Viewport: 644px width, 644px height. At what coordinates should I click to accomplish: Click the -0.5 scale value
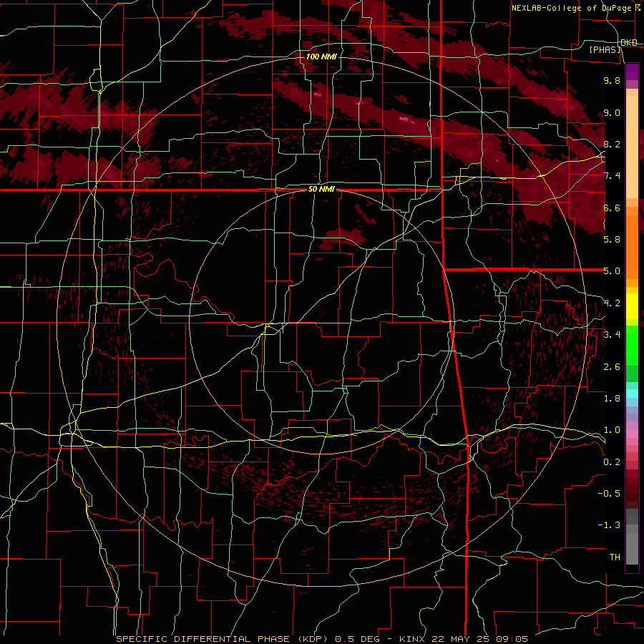(609, 494)
